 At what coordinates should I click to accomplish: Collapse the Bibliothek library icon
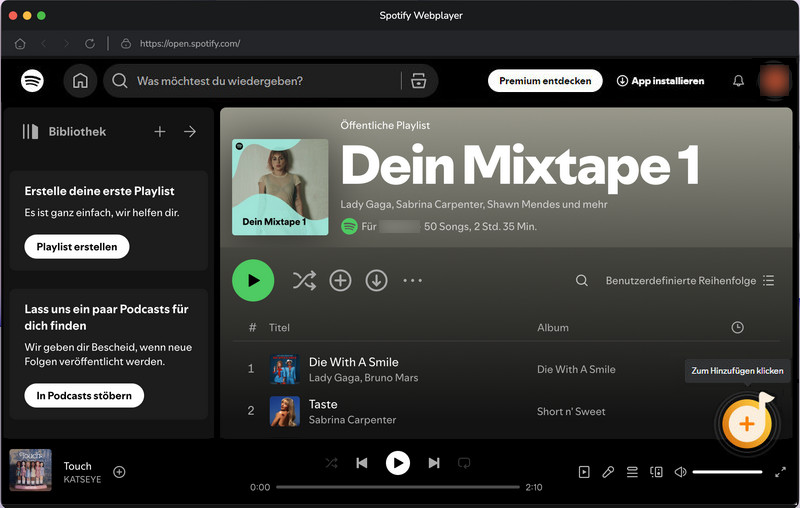coord(30,132)
